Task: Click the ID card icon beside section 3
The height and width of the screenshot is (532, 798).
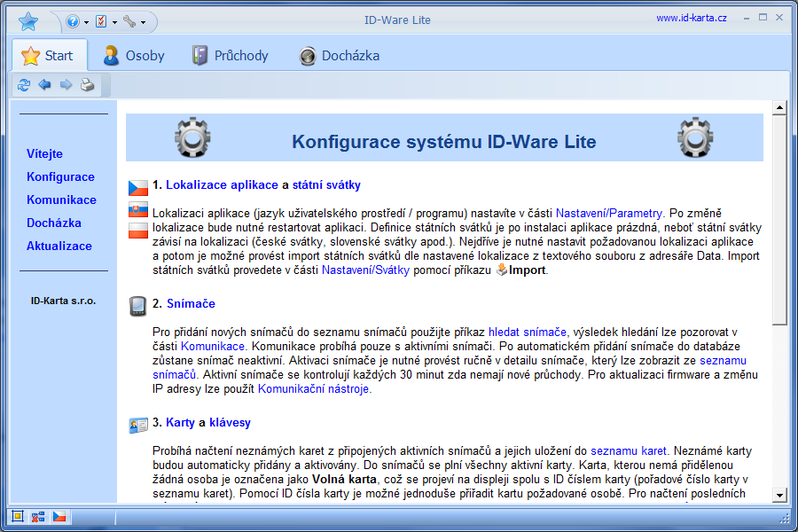Action: (x=138, y=425)
